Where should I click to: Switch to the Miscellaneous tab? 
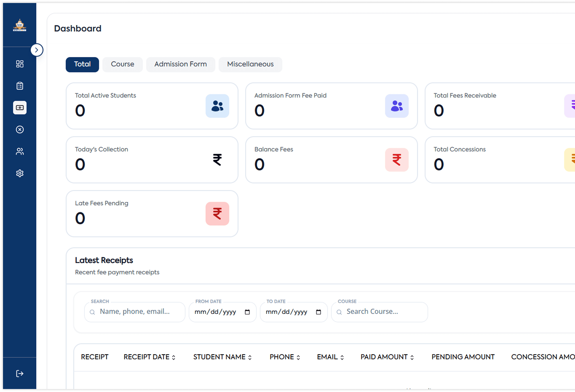click(250, 64)
